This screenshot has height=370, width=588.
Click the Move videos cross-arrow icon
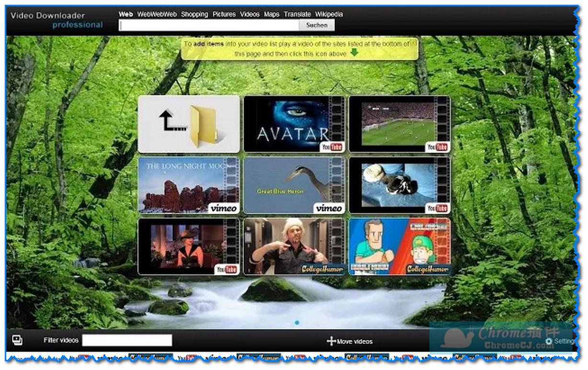click(331, 341)
